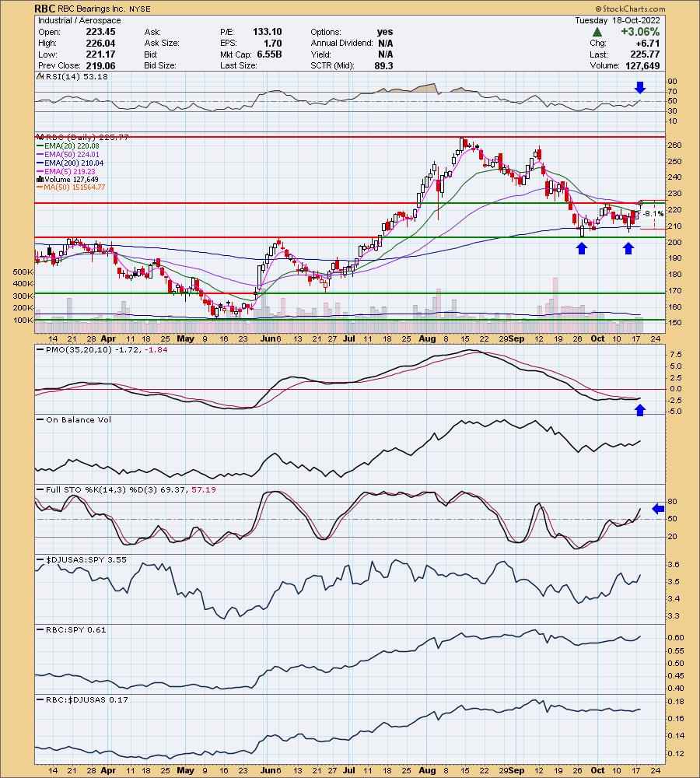Click the green up-triangle change indicator
Screen dimensions: 700x778
point(597,32)
